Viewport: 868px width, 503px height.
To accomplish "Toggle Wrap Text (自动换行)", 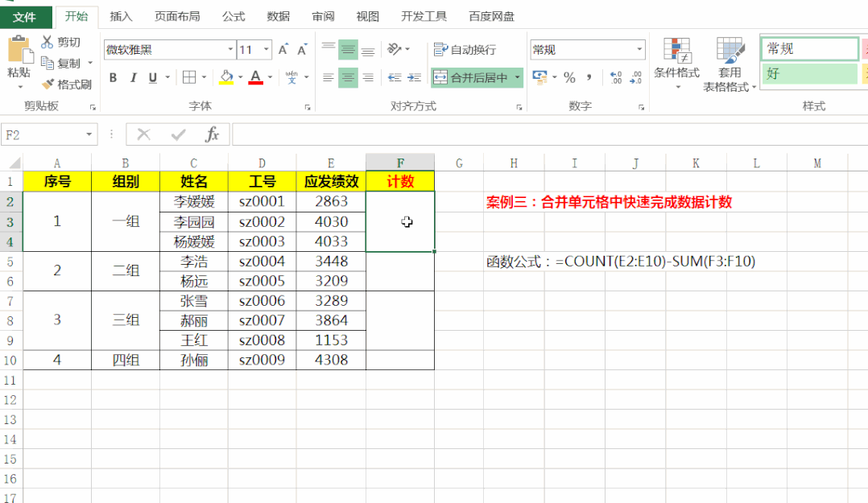I will coord(465,50).
